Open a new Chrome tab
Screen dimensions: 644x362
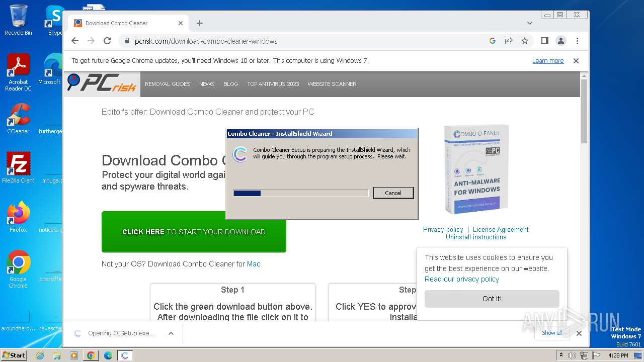pyautogui.click(x=200, y=23)
